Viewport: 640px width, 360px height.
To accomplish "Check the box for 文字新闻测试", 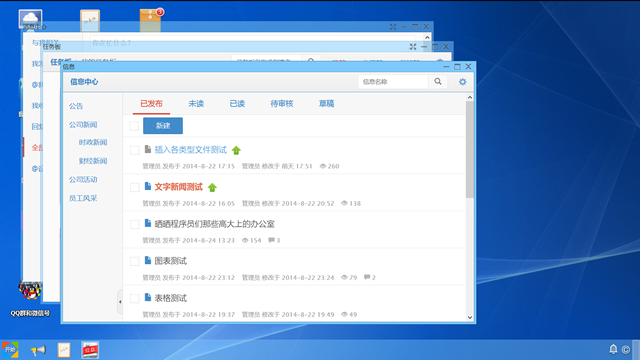I will (x=134, y=187).
